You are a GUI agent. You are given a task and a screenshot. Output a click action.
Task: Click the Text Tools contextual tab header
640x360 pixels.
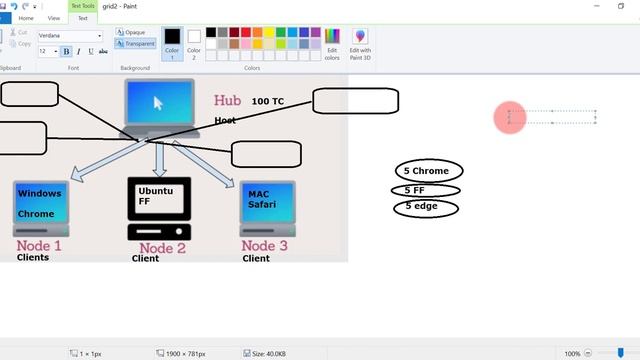pyautogui.click(x=83, y=6)
